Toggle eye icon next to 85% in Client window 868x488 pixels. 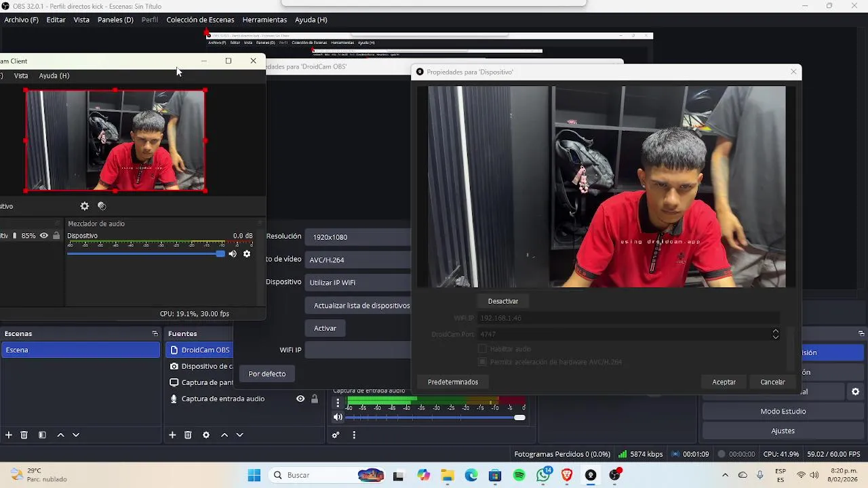point(44,236)
